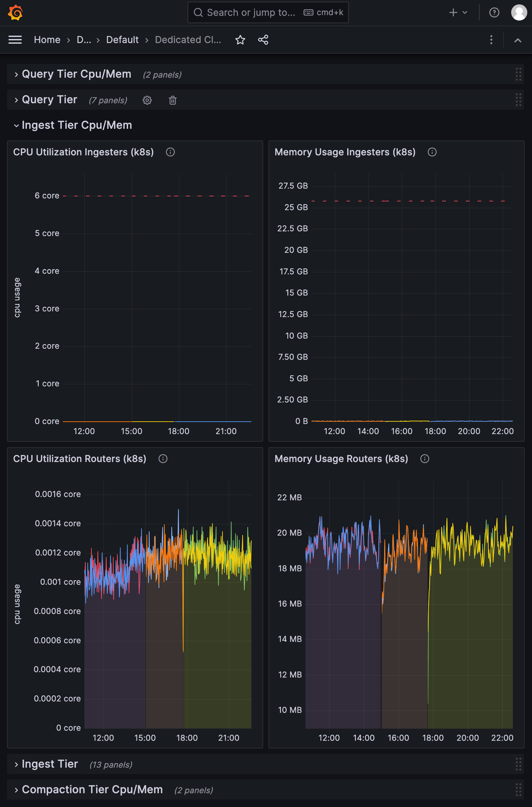Click the Grafana logo icon
Viewport: 532px width, 807px height.
15,13
